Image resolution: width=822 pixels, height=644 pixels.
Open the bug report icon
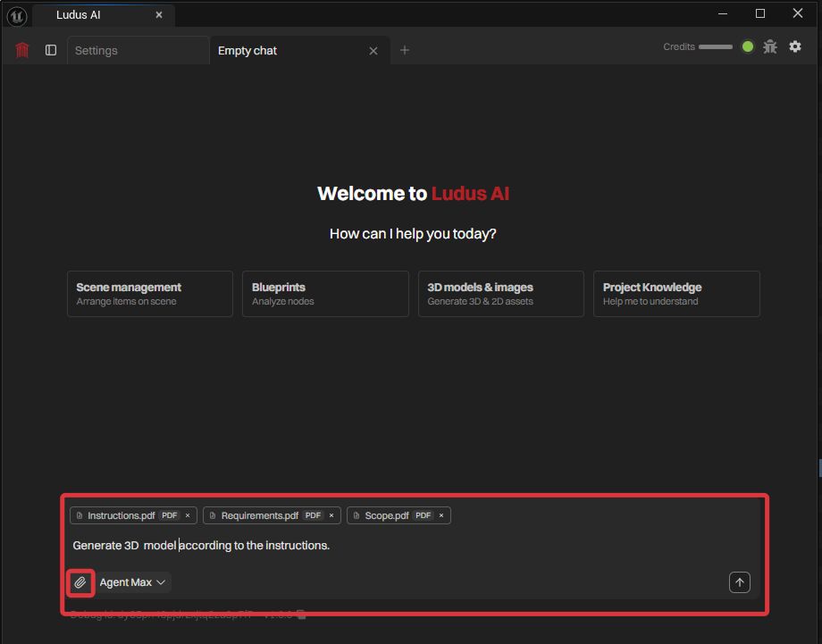(x=770, y=46)
